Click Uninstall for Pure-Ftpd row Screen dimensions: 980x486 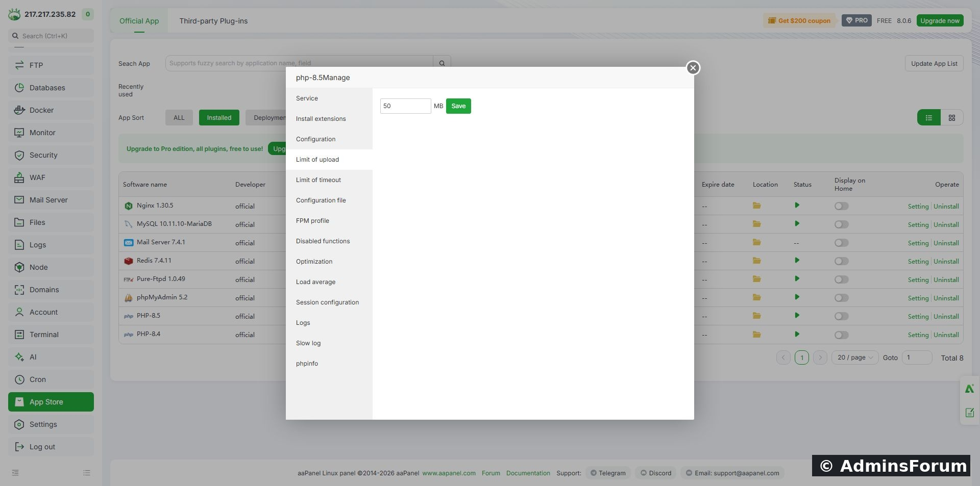click(x=946, y=279)
